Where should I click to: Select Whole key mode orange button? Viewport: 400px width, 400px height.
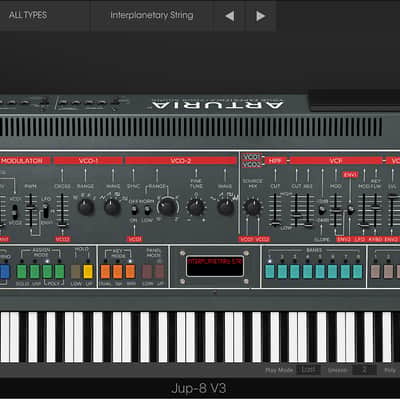[130, 272]
